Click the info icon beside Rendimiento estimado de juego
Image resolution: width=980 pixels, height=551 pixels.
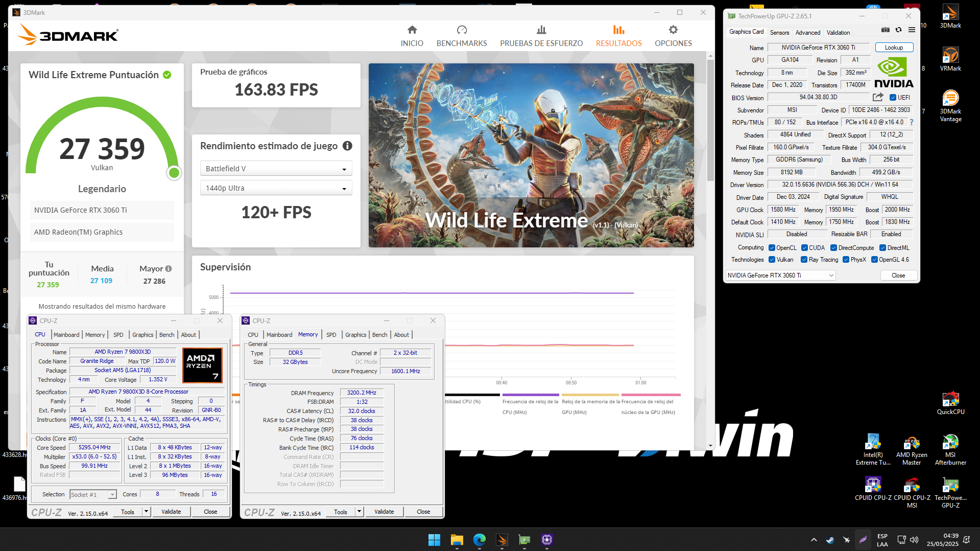347,146
